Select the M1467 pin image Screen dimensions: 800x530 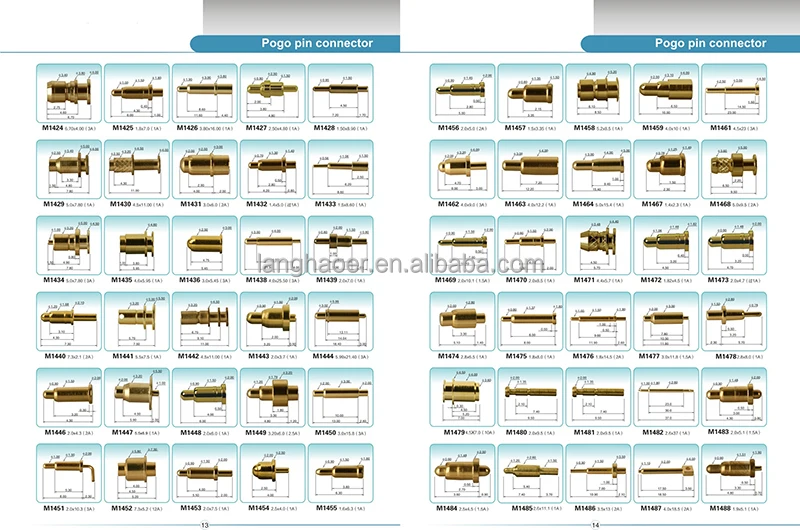pyautogui.click(x=666, y=169)
